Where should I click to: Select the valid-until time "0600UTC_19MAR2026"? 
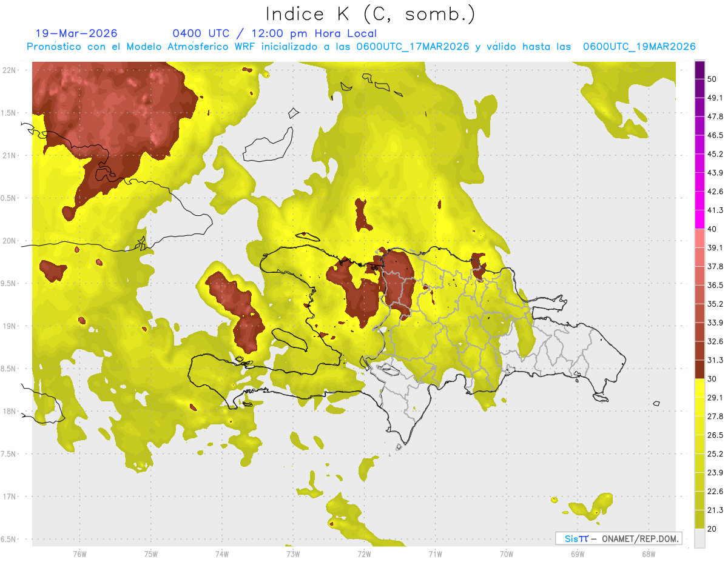click(x=639, y=47)
